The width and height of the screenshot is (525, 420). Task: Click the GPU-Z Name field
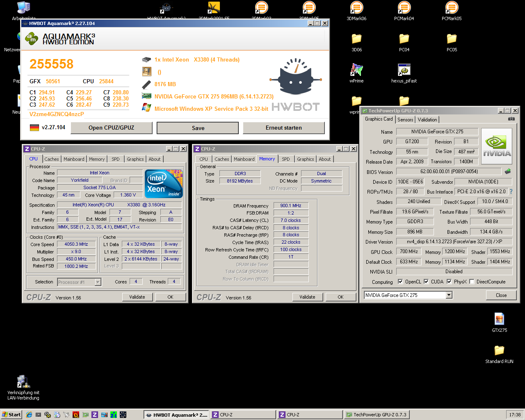pos(437,132)
